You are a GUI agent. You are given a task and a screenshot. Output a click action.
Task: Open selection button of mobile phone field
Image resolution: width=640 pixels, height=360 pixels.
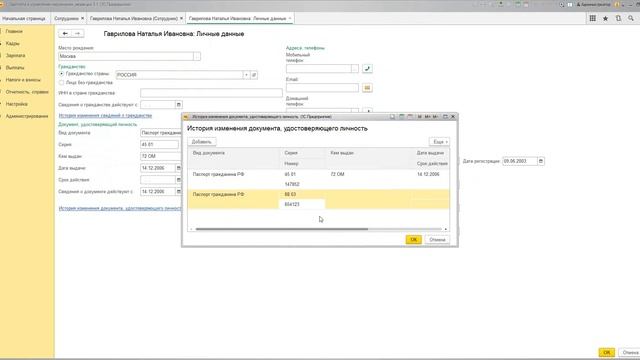pyautogui.click(x=355, y=69)
